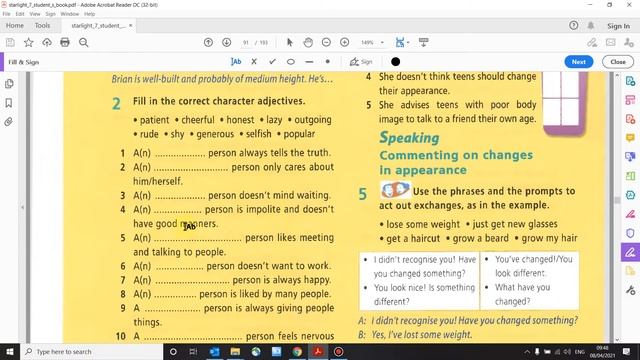This screenshot has width=640, height=360.
Task: Click the blue Next button
Action: 578,62
